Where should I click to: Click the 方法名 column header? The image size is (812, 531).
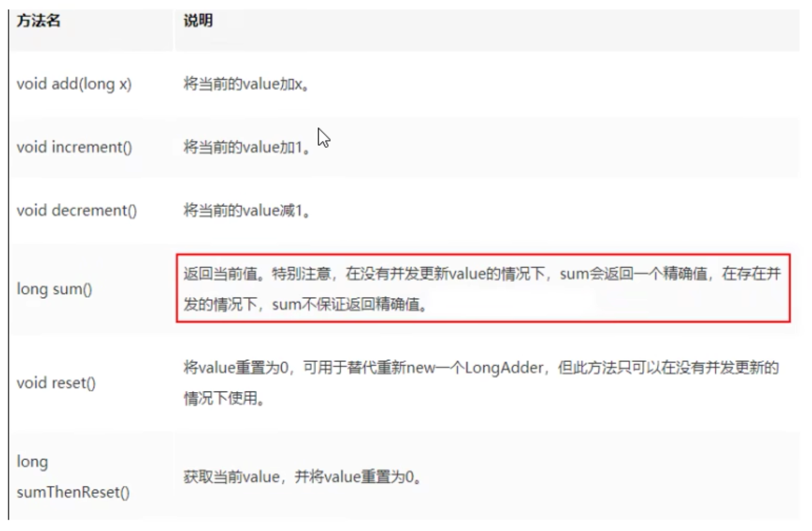click(x=38, y=21)
